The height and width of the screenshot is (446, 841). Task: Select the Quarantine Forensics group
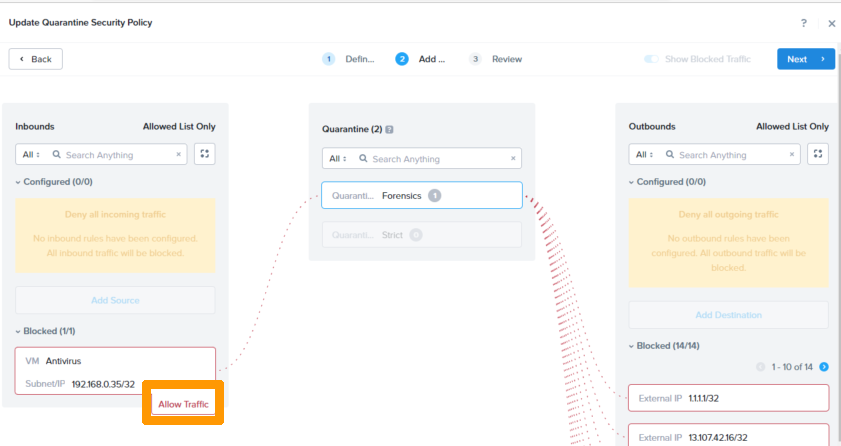pos(421,195)
